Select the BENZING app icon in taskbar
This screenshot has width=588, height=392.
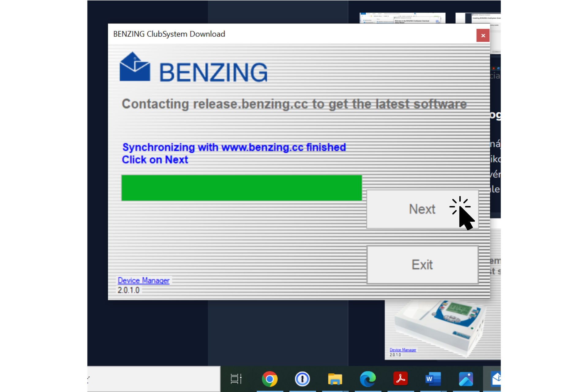coord(495,379)
